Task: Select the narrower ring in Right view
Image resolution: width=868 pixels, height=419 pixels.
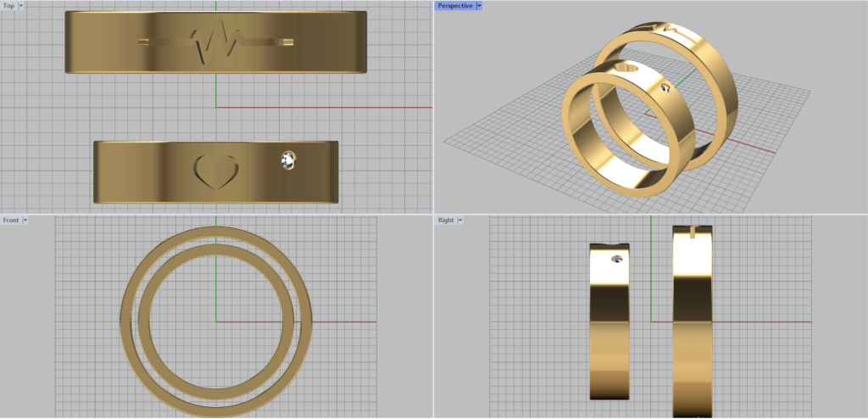Action: pos(609,339)
